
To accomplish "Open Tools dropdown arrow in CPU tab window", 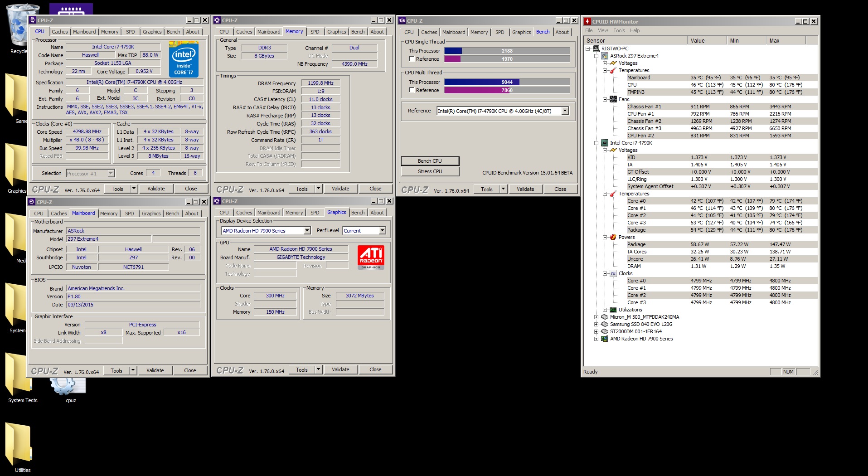I will tap(134, 189).
